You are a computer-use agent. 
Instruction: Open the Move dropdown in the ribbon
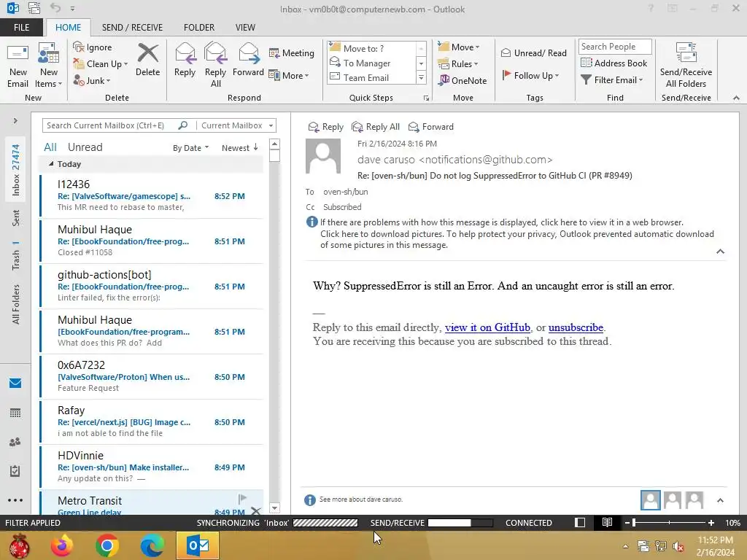click(458, 47)
